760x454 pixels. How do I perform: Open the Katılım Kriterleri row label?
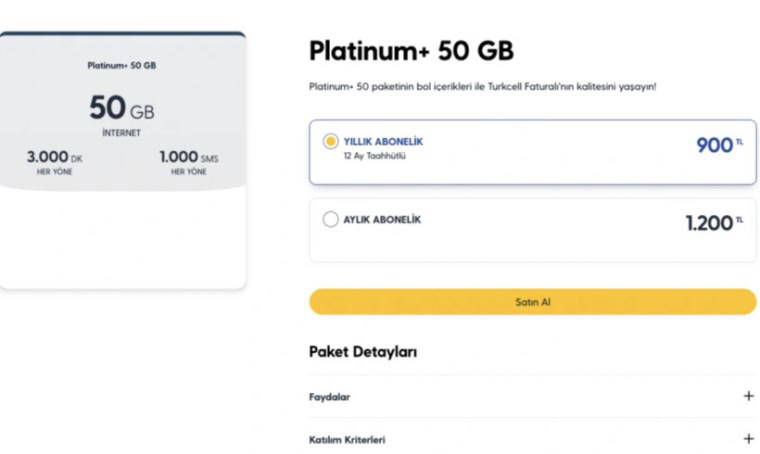[347, 439]
